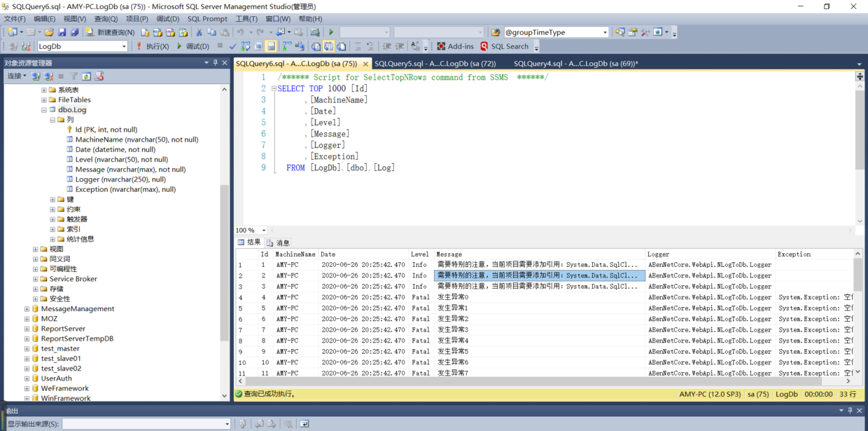Image resolution: width=868 pixels, height=431 pixels.
Task: Click the Save All icon
Action: 74,32
